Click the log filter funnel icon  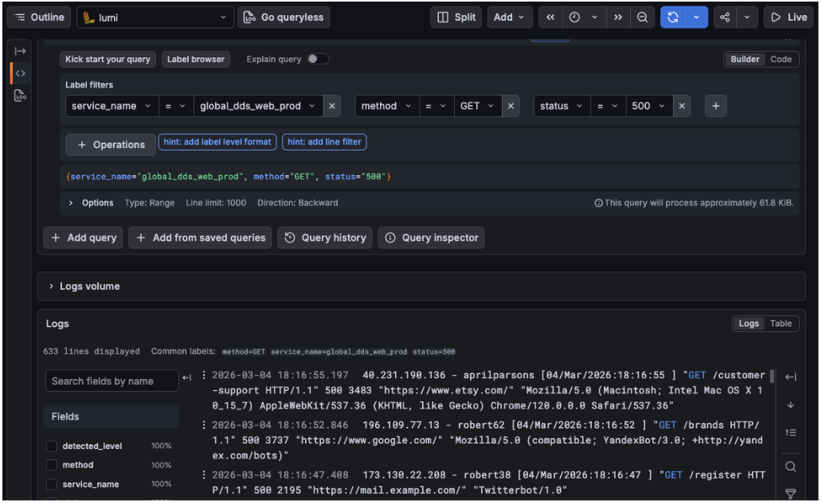(x=791, y=493)
